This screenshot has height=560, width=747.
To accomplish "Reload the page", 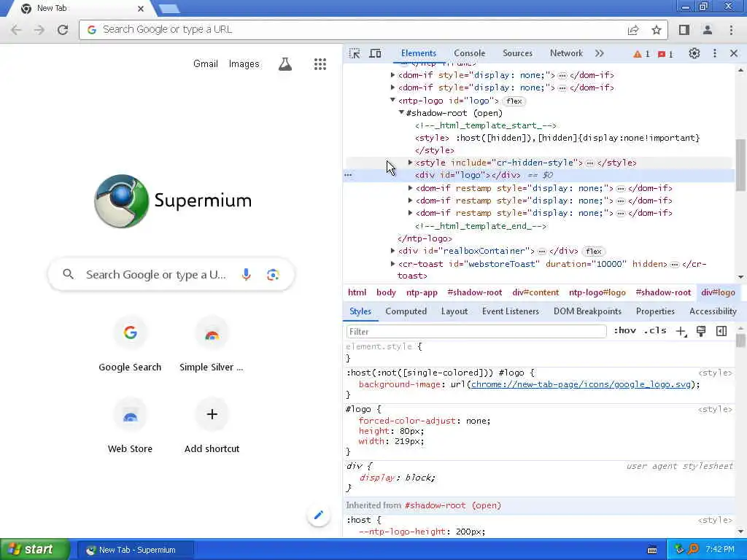I will 63,30.
